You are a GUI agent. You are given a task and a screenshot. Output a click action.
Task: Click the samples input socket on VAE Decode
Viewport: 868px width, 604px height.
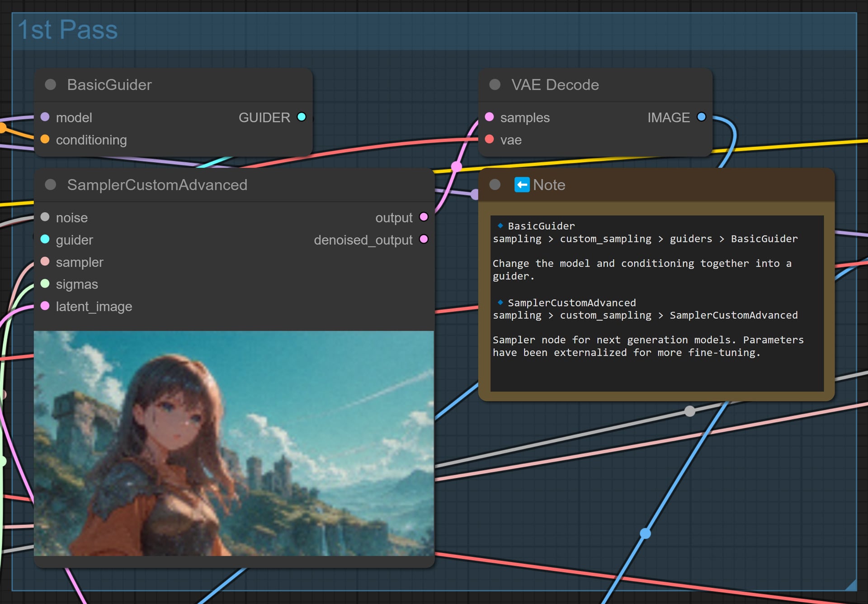(489, 117)
